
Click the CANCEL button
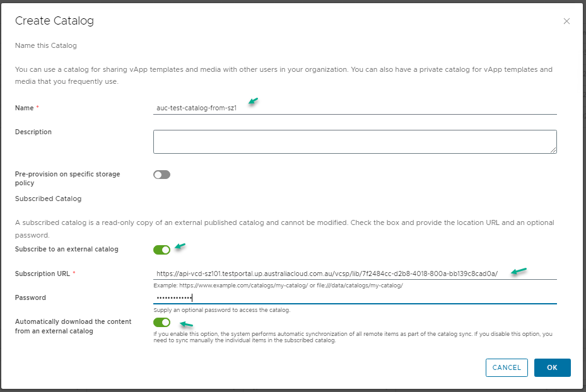507,367
